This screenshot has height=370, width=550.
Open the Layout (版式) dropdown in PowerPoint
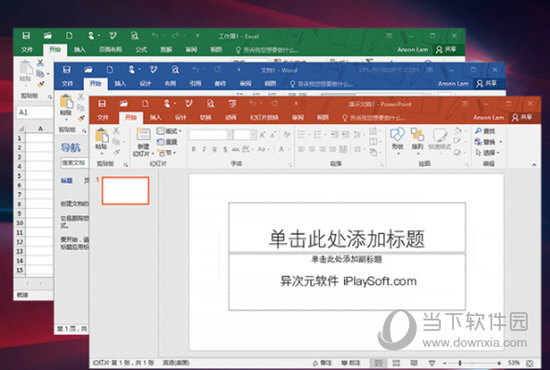coord(169,131)
